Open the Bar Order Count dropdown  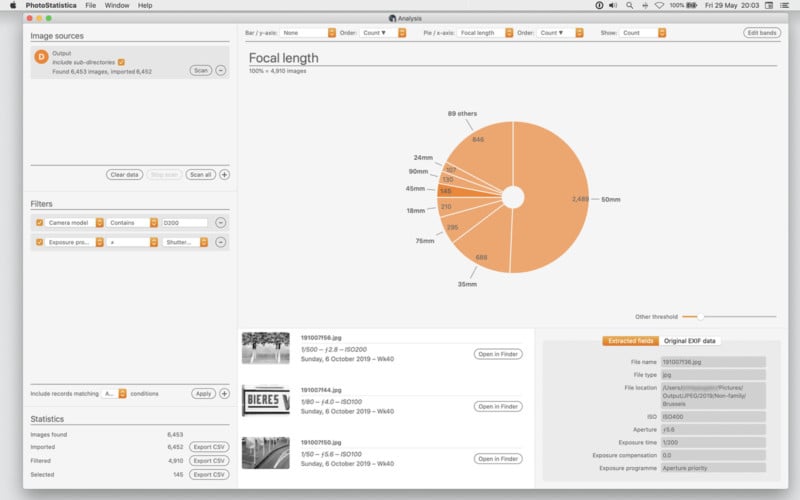[383, 33]
